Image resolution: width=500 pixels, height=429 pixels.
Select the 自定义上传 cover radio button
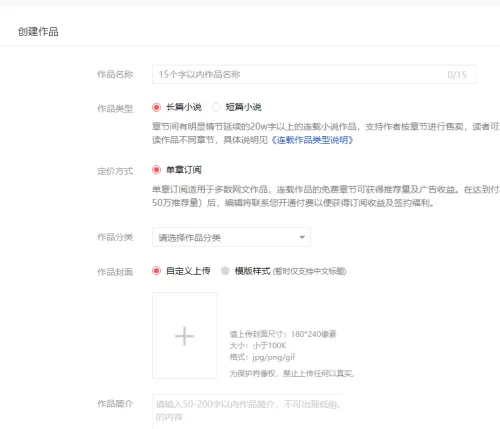[x=156, y=271]
